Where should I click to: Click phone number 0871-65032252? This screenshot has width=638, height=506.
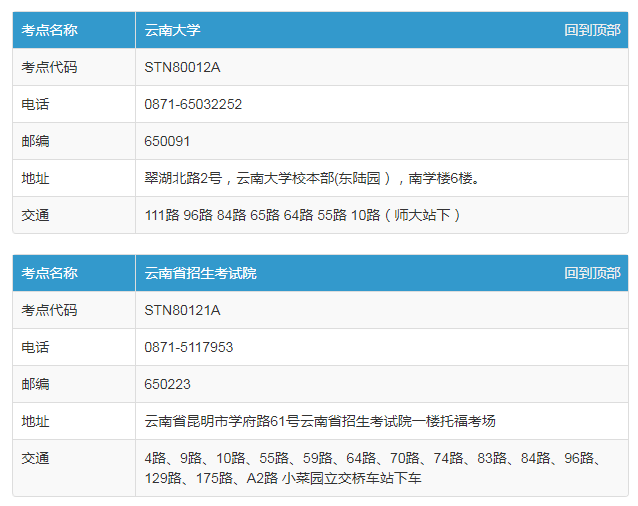point(193,104)
